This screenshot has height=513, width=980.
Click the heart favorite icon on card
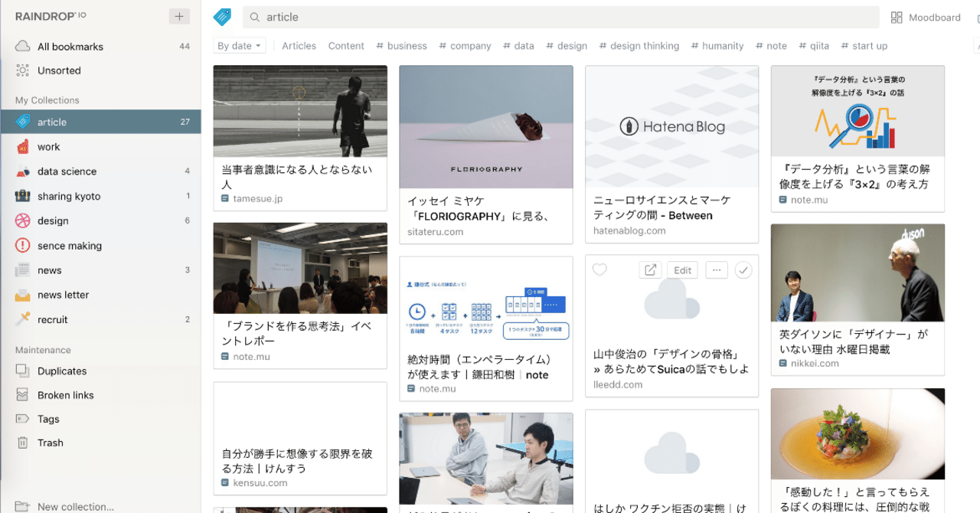[x=600, y=270]
